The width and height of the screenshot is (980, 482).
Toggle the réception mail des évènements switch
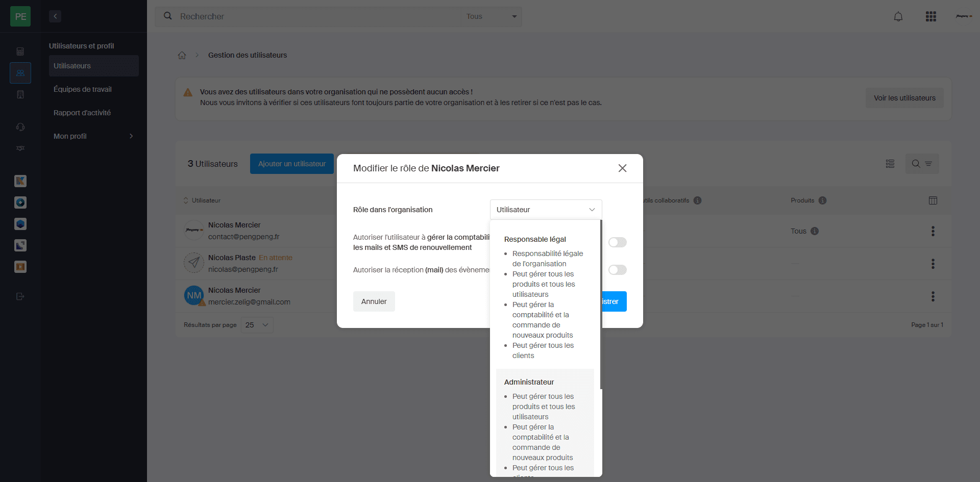tap(617, 270)
